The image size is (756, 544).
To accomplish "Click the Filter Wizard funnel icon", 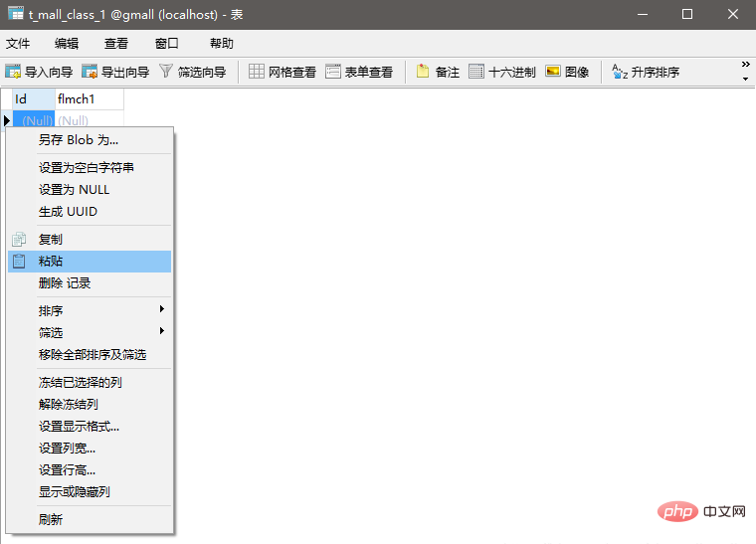I will pos(165,72).
